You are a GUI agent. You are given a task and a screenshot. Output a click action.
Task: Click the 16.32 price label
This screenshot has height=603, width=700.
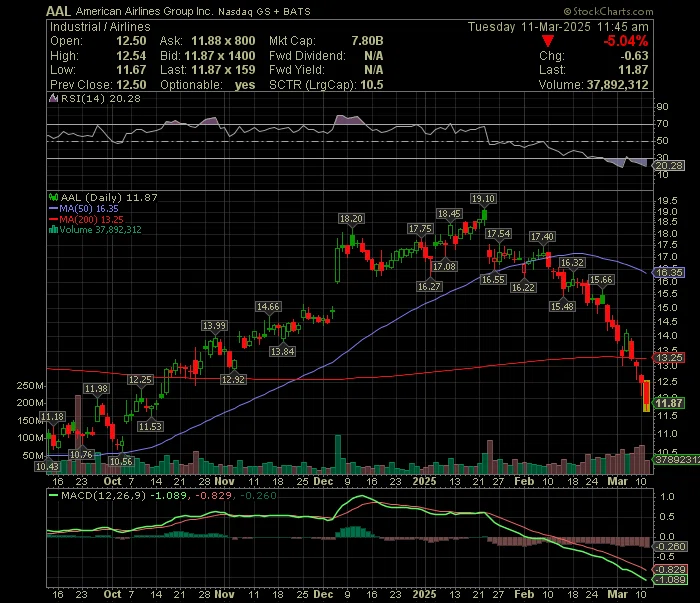point(572,263)
